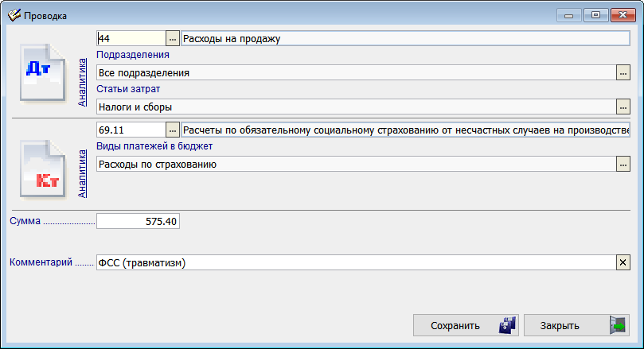Open selector for Расходы по страхованию
The height and width of the screenshot is (349, 644).
click(x=623, y=164)
